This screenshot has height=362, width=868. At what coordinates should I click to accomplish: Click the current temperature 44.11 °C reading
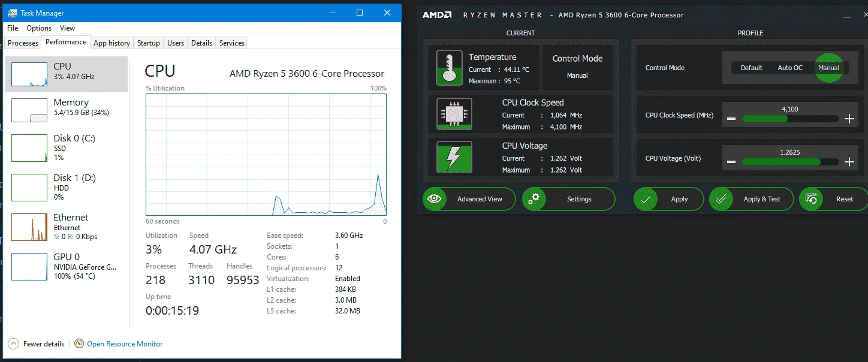[516, 70]
